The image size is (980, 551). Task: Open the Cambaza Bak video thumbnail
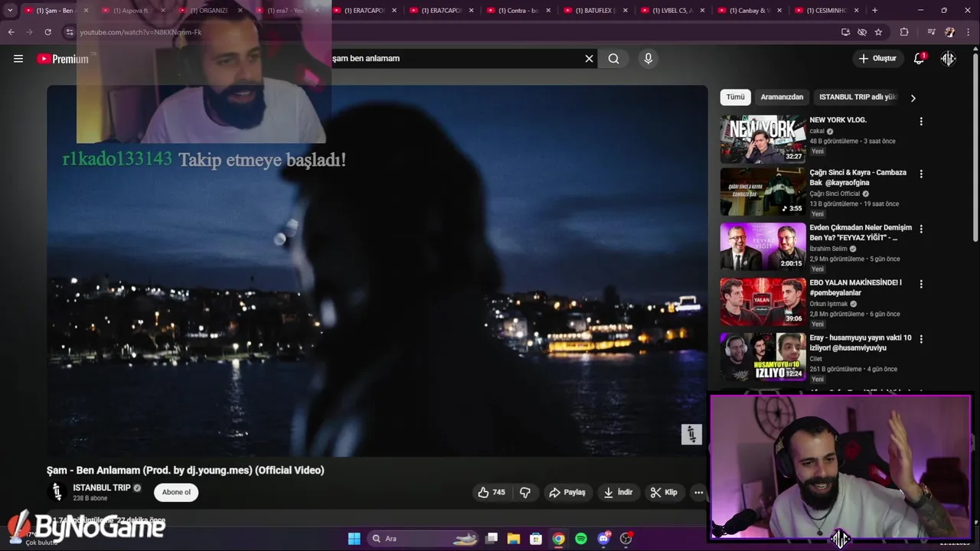pyautogui.click(x=763, y=192)
